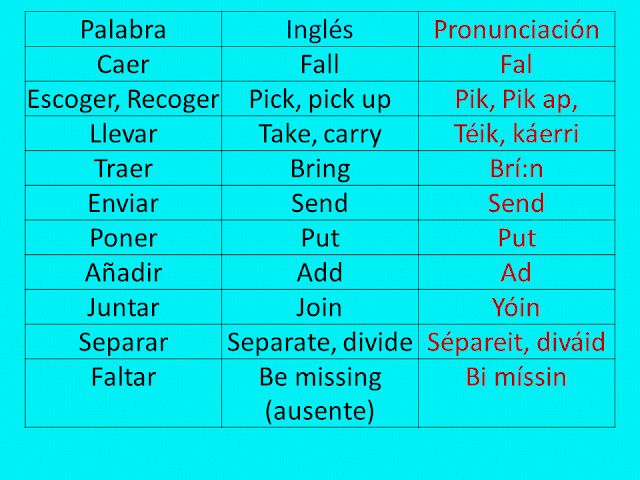Click the word 'Poner'
The height and width of the screenshot is (480, 640).
123,238
